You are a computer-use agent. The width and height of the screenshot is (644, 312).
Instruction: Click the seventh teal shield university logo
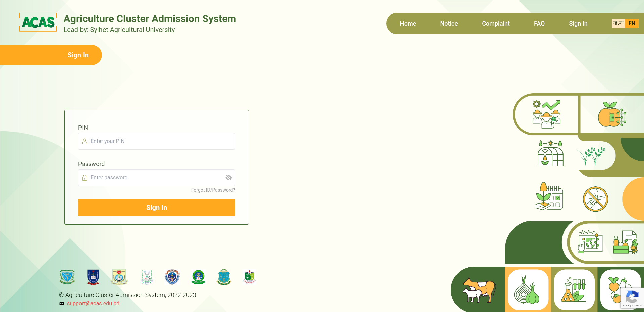click(224, 277)
